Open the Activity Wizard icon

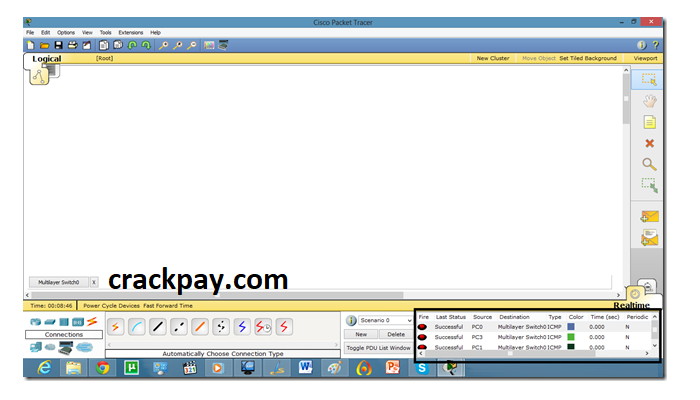pyautogui.click(x=87, y=45)
